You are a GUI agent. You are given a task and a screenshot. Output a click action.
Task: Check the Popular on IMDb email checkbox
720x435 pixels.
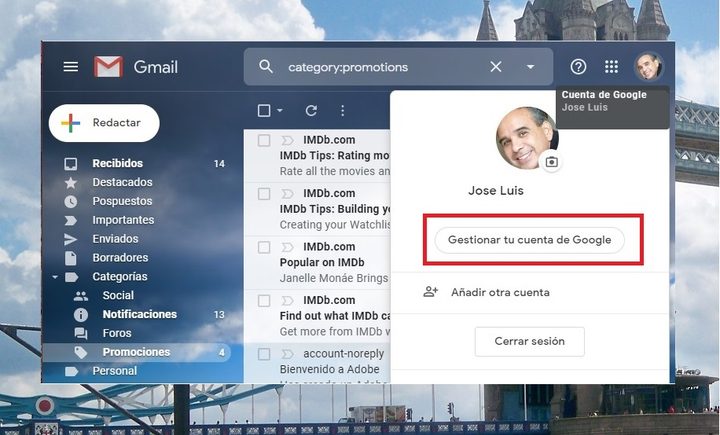coord(264,247)
